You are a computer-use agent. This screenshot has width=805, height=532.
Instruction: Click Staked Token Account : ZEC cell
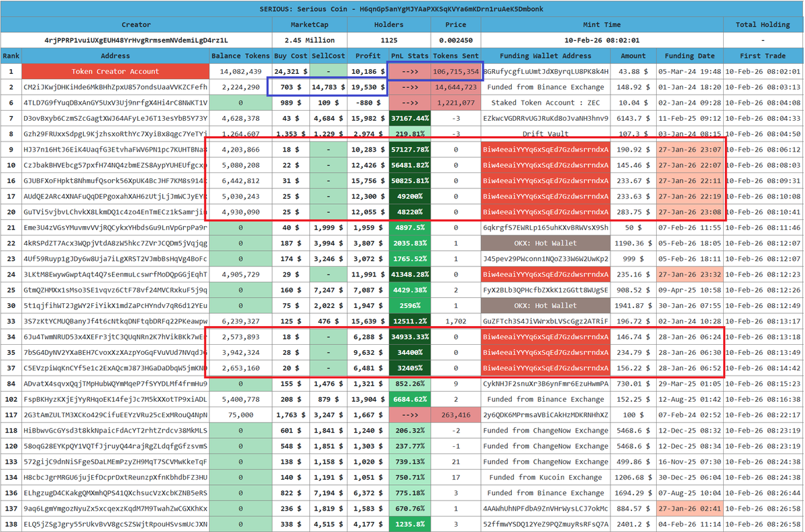click(x=545, y=103)
